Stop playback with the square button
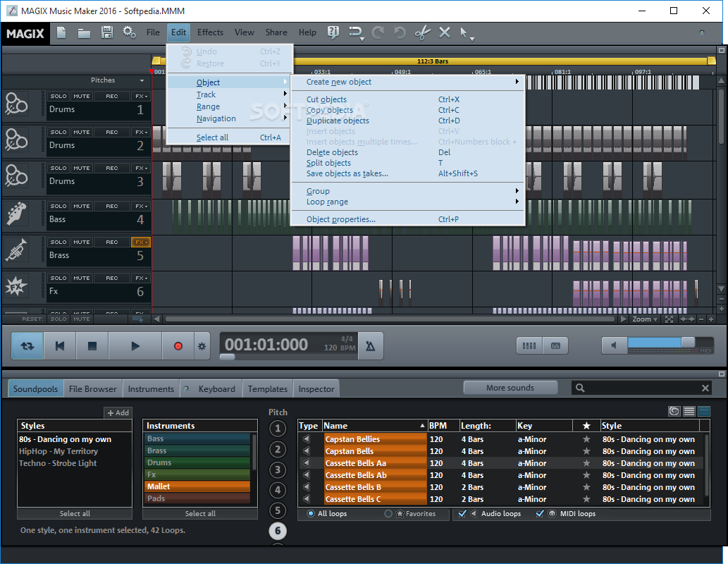 pos(92,346)
